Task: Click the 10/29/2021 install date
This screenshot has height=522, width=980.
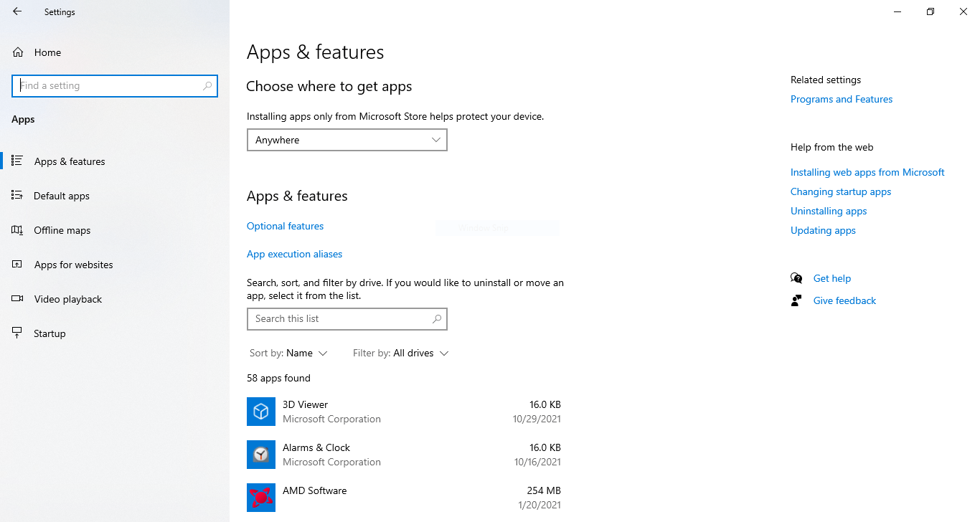Action: coord(537,419)
